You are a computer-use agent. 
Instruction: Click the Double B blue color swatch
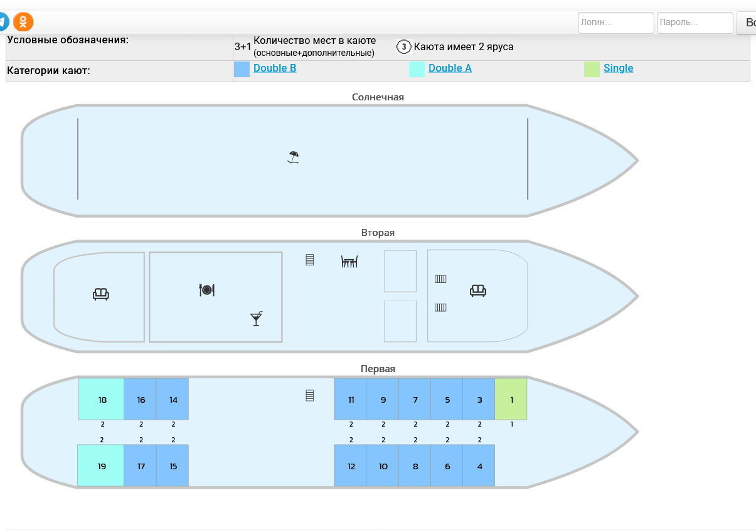tap(242, 69)
